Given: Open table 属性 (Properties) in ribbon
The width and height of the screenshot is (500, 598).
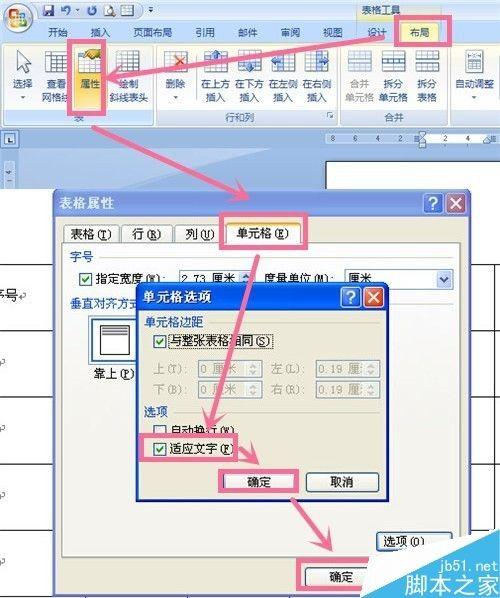Looking at the screenshot, I should pos(89,76).
